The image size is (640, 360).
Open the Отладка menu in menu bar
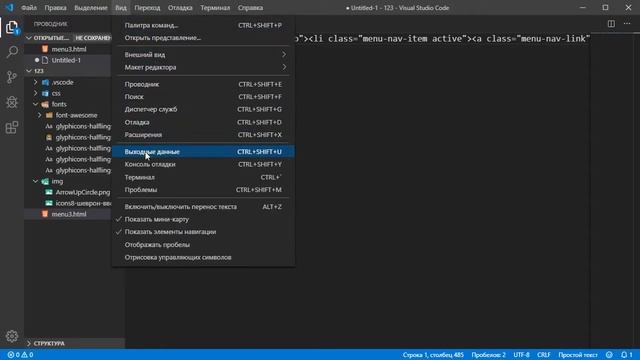point(180,8)
